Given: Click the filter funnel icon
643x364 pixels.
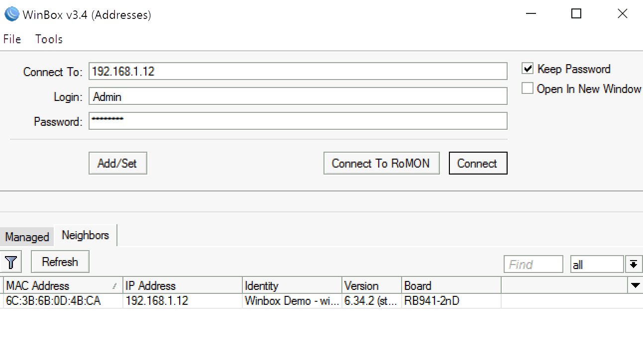Looking at the screenshot, I should click(11, 262).
